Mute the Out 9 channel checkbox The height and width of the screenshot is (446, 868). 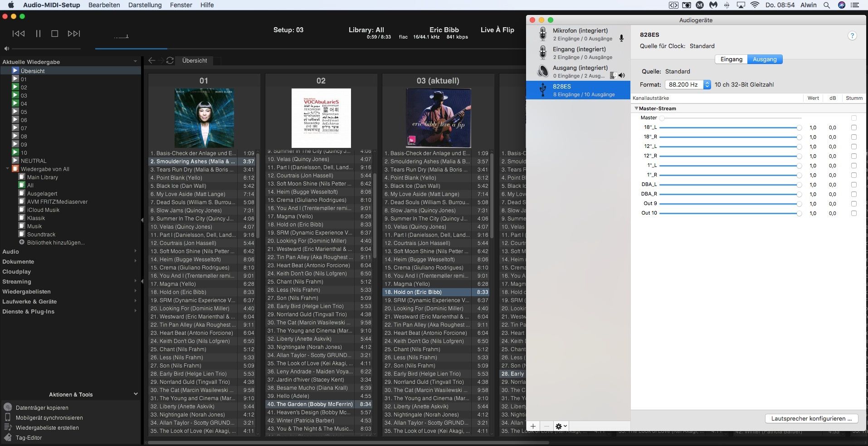point(854,204)
